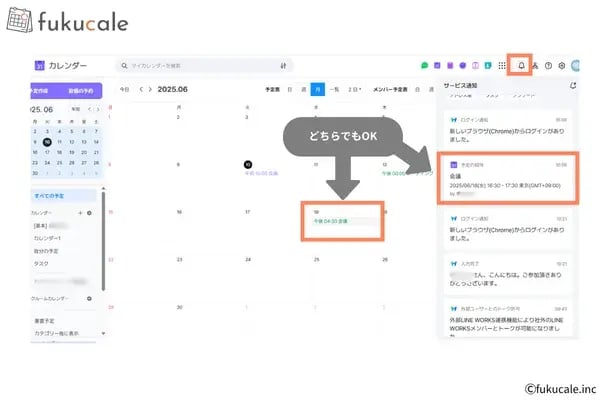Image resolution: width=600 pixels, height=400 pixels.
Task: Select the 月 month view tab
Action: 318,89
